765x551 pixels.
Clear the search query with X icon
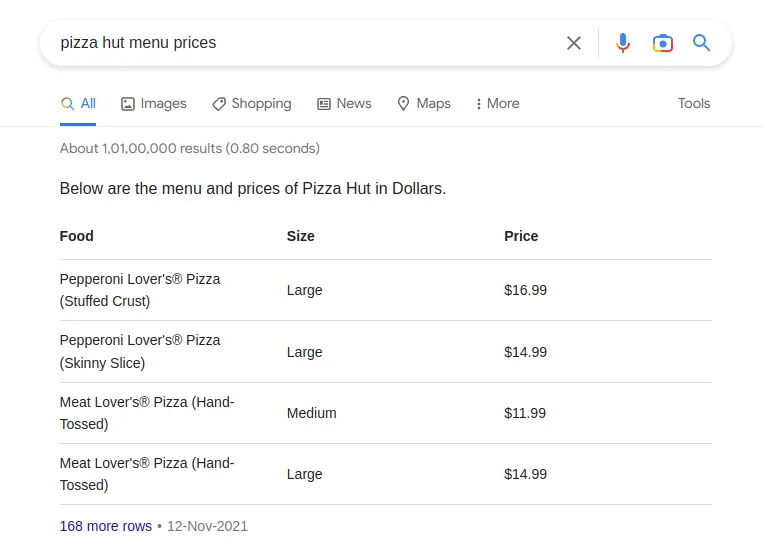click(574, 43)
